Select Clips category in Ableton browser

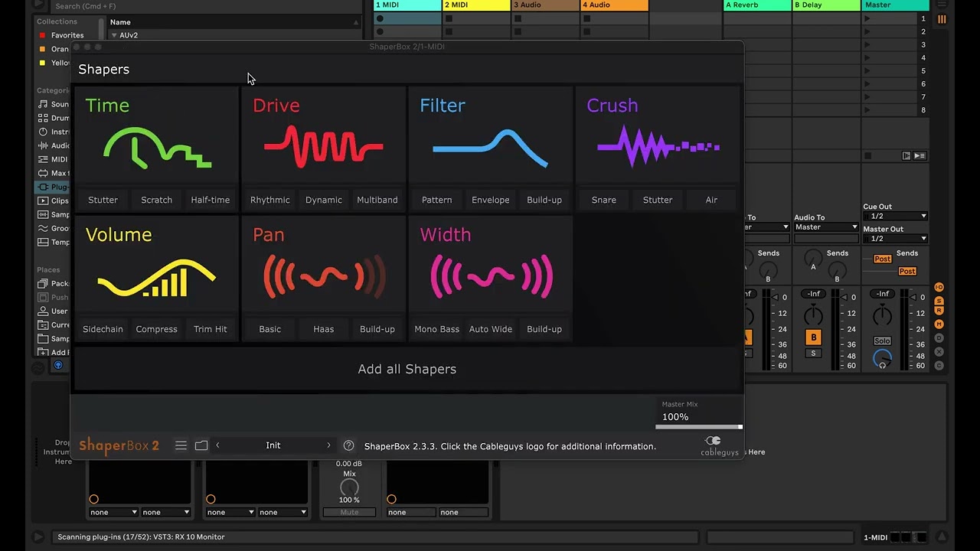pos(54,201)
